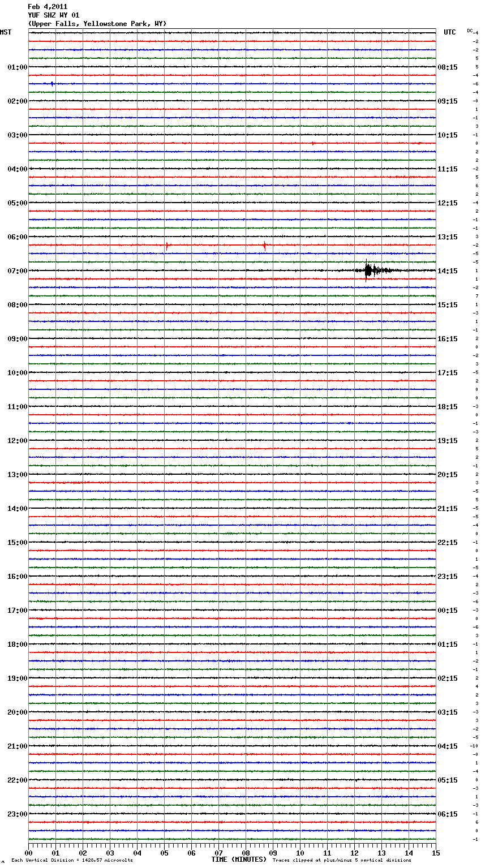Click the bottom axis minute tick 10
Image resolution: width=481 pixels, height=868 pixels.
[x=300, y=853]
